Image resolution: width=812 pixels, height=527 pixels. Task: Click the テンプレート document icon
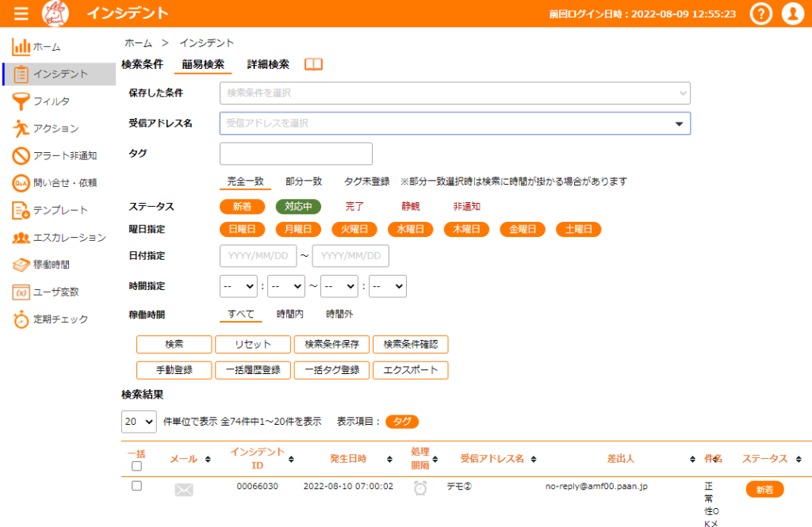(x=21, y=210)
